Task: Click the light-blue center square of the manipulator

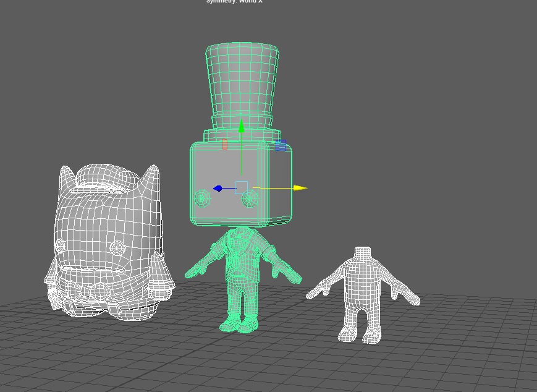Action: (241, 187)
